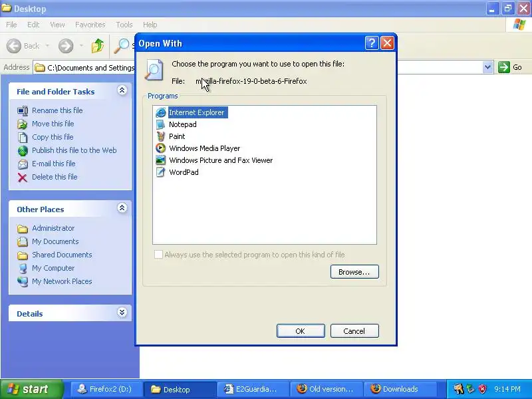This screenshot has height=399, width=532.
Task: Click the E-mail this file envelope icon
Action: coord(23,164)
